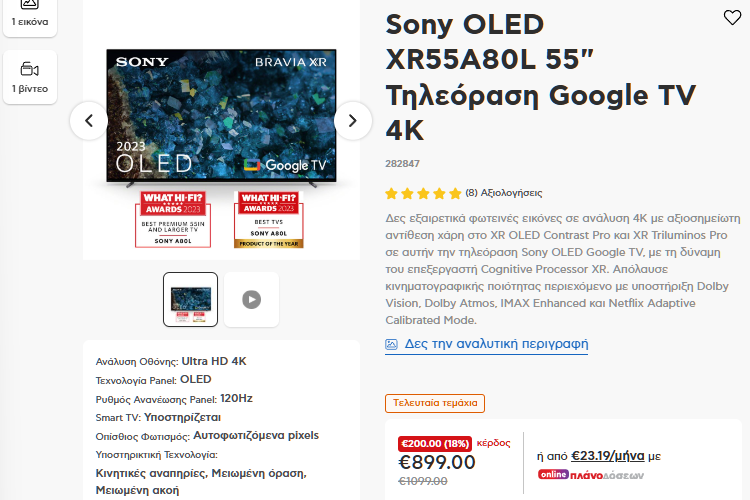The width and height of the screenshot is (750, 500).
Task: Click the product code 282847
Action: (402, 163)
